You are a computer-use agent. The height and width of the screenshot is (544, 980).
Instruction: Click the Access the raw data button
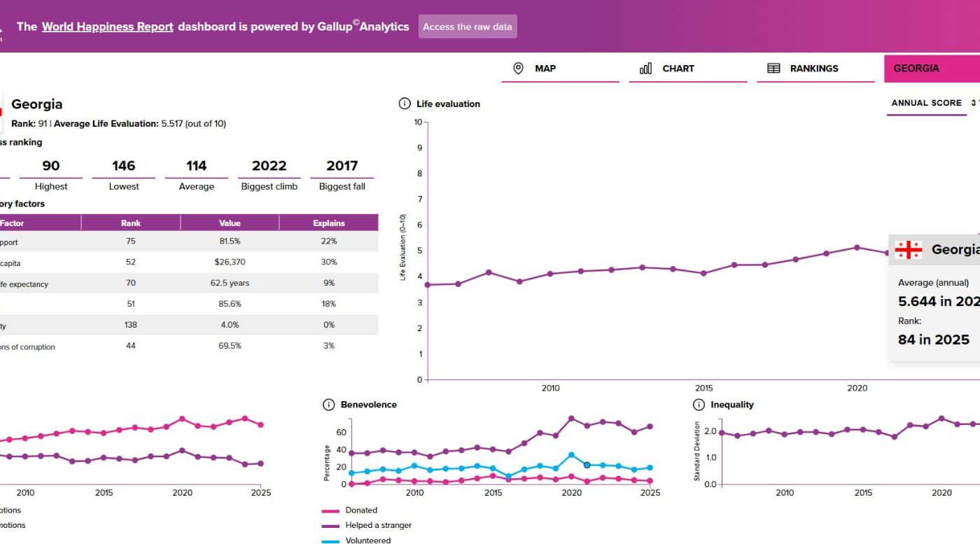pos(468,27)
